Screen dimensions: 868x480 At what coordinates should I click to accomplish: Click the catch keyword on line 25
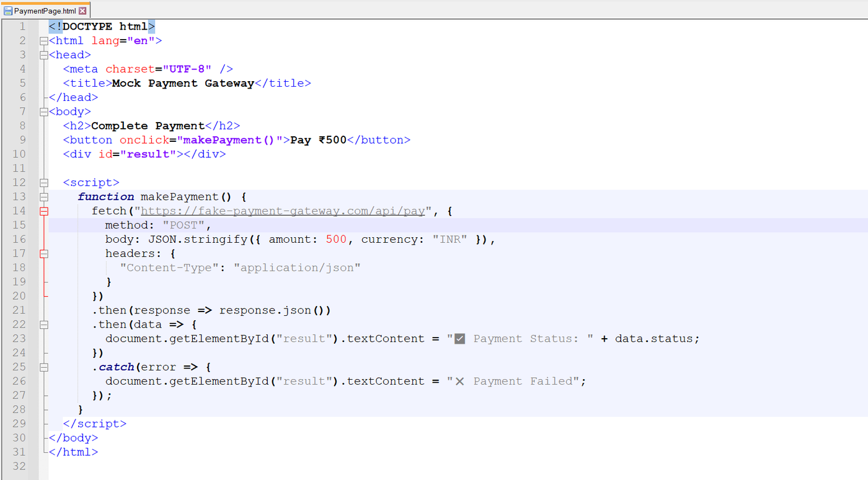click(116, 367)
